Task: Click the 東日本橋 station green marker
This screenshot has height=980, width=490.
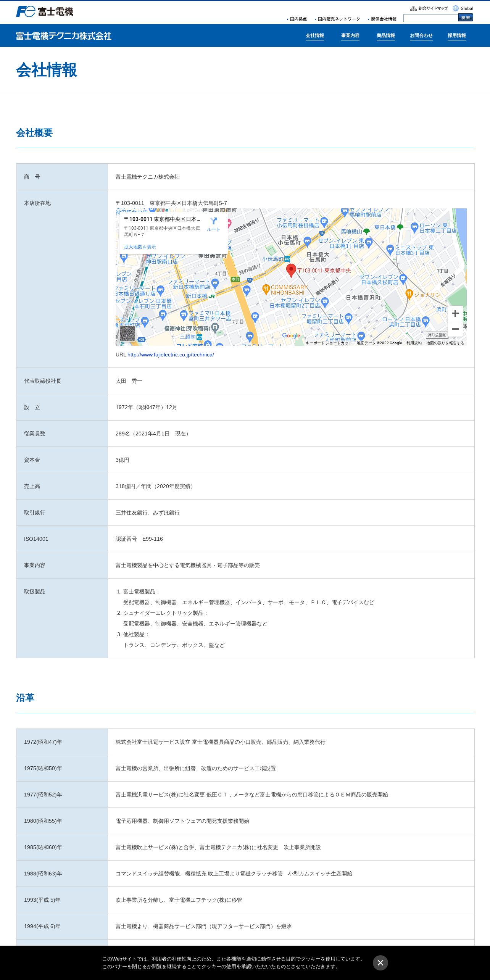Action: pos(400,227)
